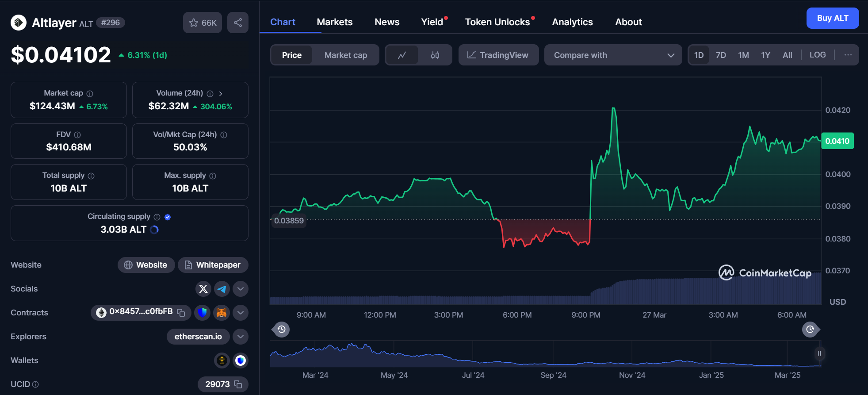This screenshot has width=868, height=395.
Task: Open the Whitepaper link
Action: pos(213,265)
